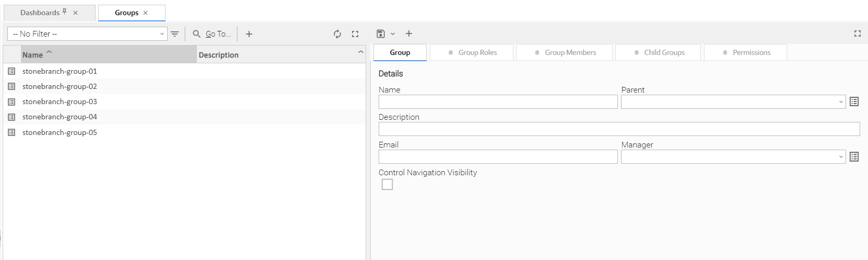Refresh the groups list

pos(337,34)
